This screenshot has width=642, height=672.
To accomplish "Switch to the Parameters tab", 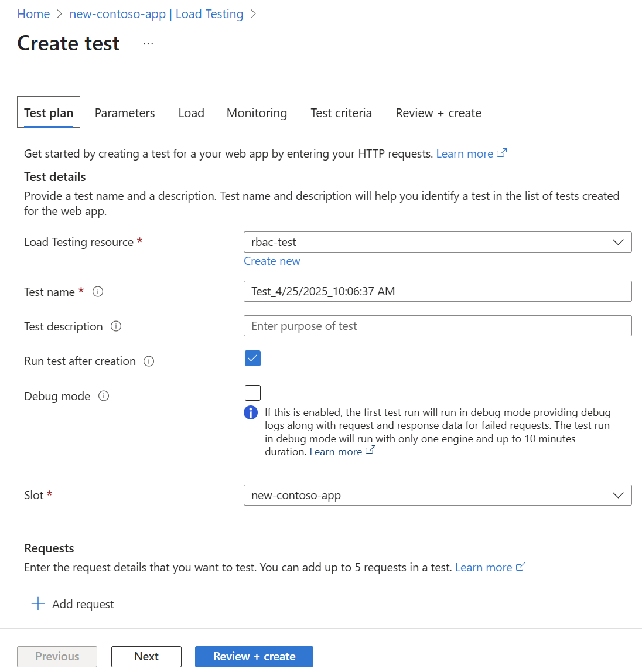I will 125,113.
